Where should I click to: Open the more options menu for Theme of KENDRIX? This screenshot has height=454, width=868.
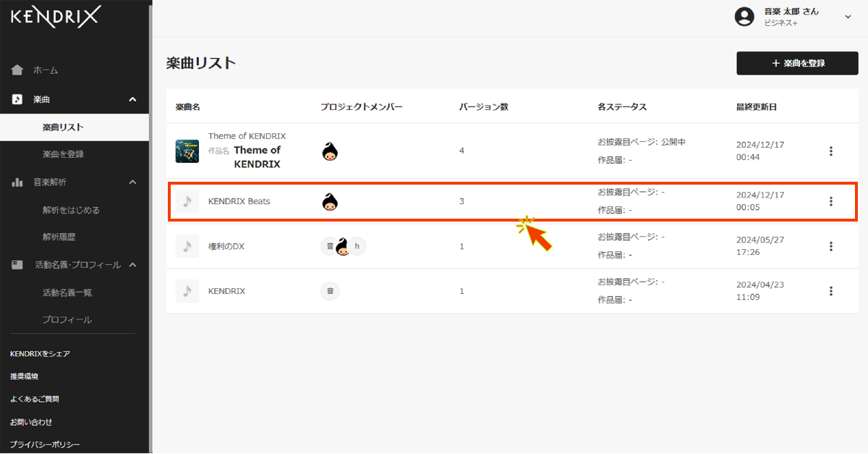[x=831, y=151]
